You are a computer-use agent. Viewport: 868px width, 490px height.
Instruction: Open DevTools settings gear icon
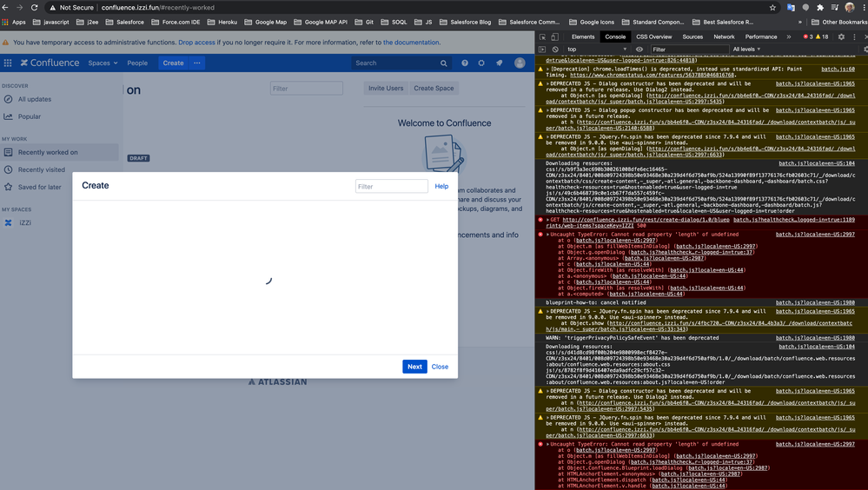pos(841,36)
